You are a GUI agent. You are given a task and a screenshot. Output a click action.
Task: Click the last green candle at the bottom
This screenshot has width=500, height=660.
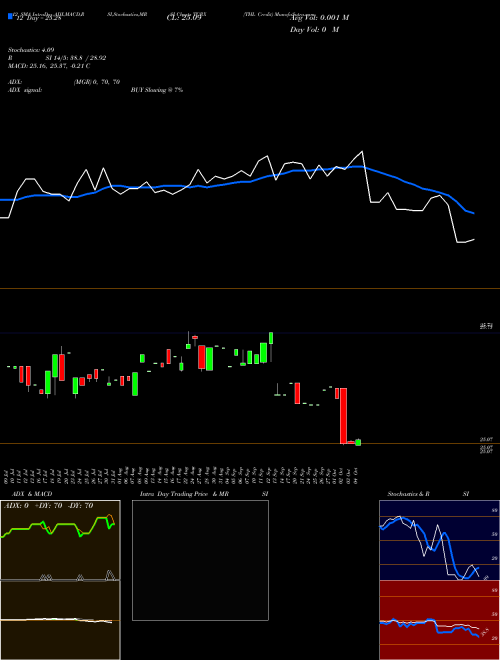pos(358,442)
